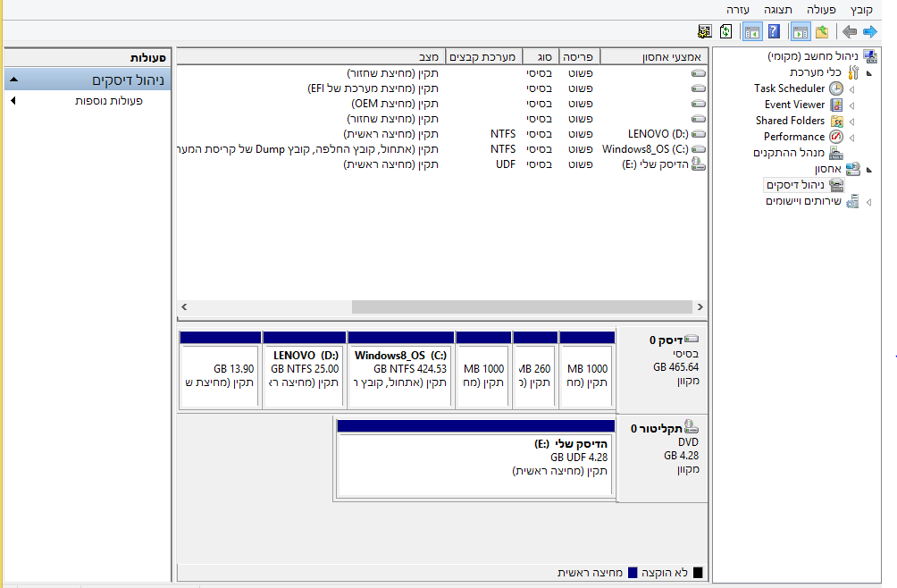The image size is (897, 588).
Task: Click the blue navigation arrow in the toolbar
Action: pos(869,32)
